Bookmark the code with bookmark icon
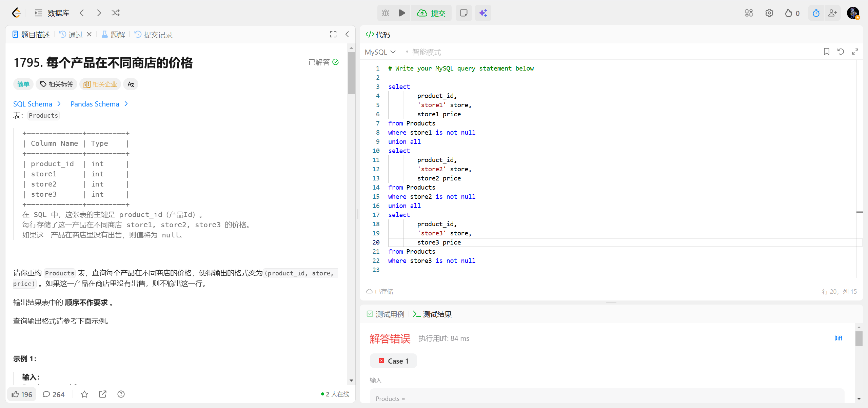 click(x=826, y=52)
